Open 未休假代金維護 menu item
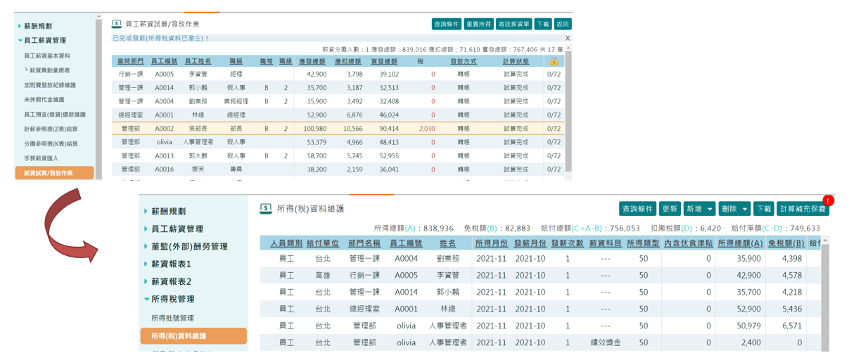 point(44,100)
